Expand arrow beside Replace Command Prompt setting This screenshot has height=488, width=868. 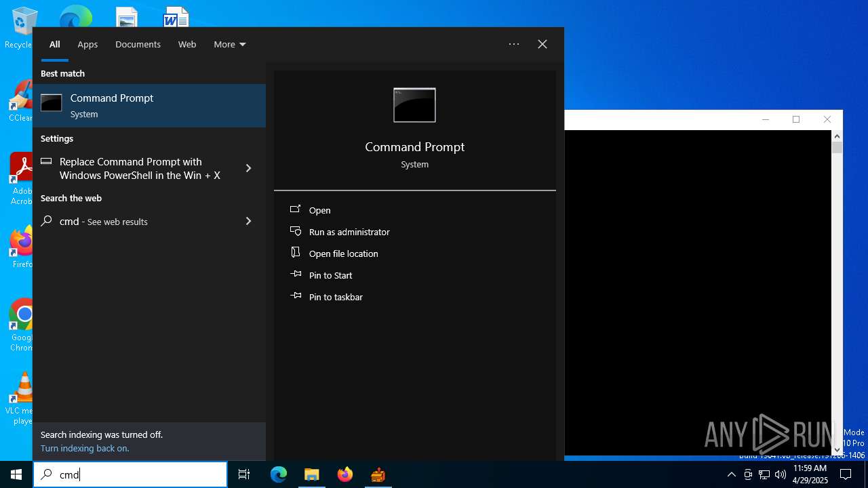248,168
